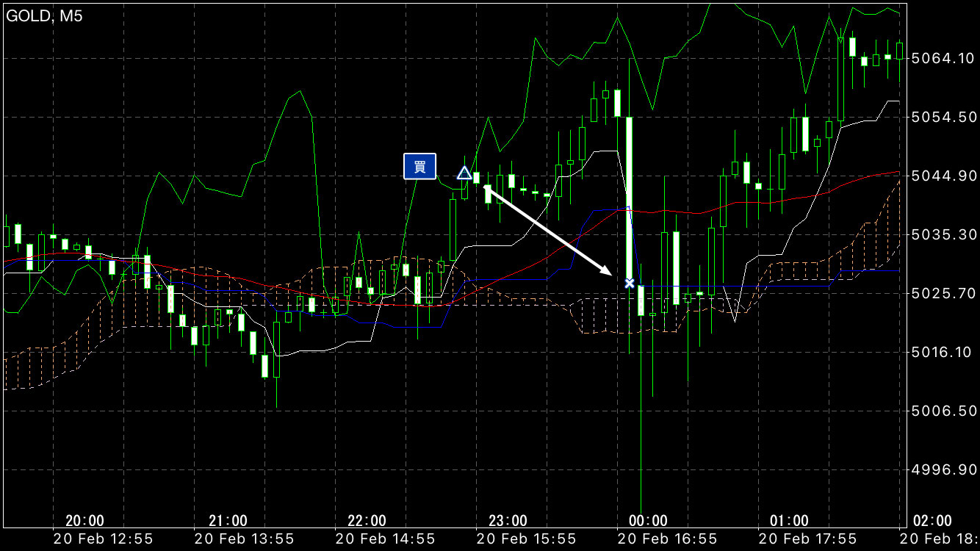Select the 21:00 time axis label
The image size is (980, 551).
click(228, 521)
